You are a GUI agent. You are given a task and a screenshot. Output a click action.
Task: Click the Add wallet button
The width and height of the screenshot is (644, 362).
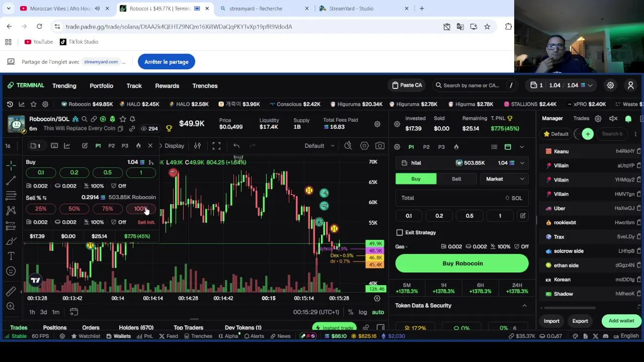(x=621, y=321)
